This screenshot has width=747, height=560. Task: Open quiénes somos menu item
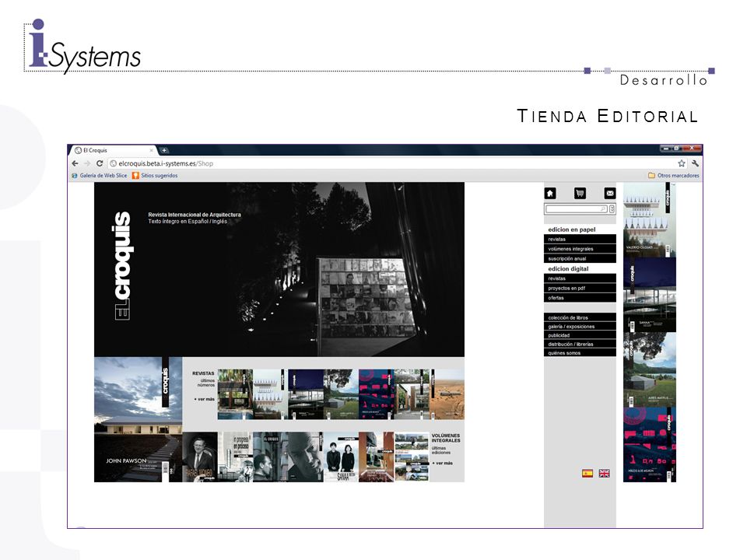click(x=580, y=353)
